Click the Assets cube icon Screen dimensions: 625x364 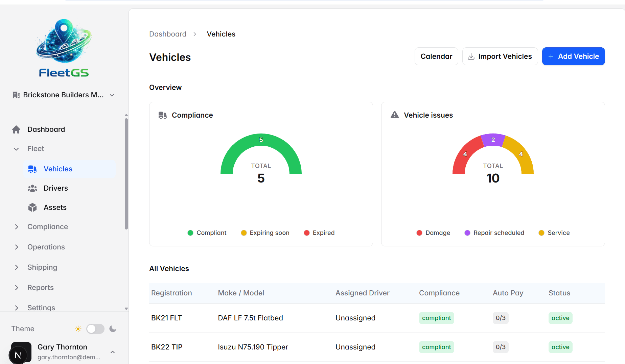click(x=32, y=208)
